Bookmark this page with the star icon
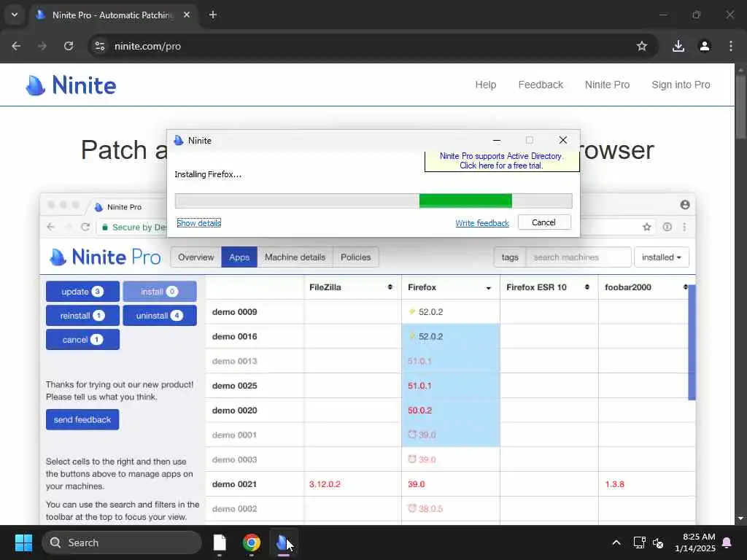The image size is (747, 560). [642, 46]
